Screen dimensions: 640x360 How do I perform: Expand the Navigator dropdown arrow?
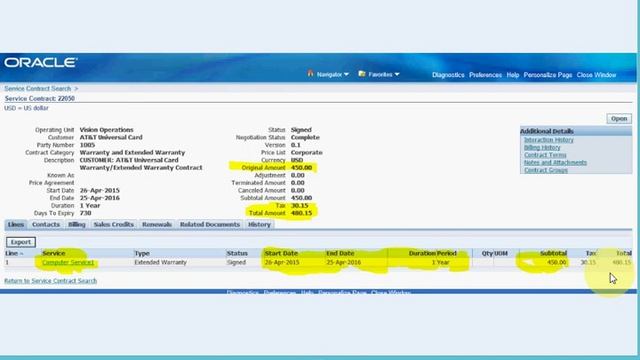coord(347,75)
